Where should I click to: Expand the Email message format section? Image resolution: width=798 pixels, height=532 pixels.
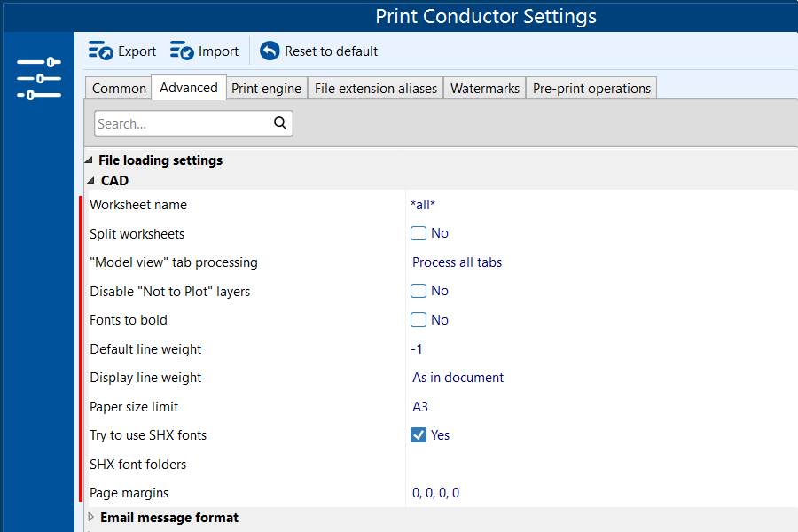click(x=91, y=517)
